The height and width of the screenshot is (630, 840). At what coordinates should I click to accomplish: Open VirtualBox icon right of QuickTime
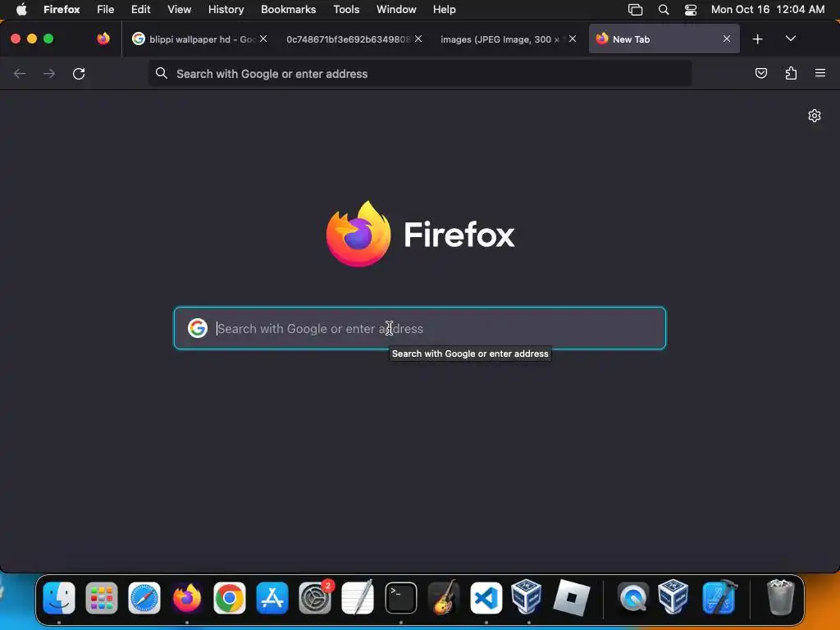673,596
